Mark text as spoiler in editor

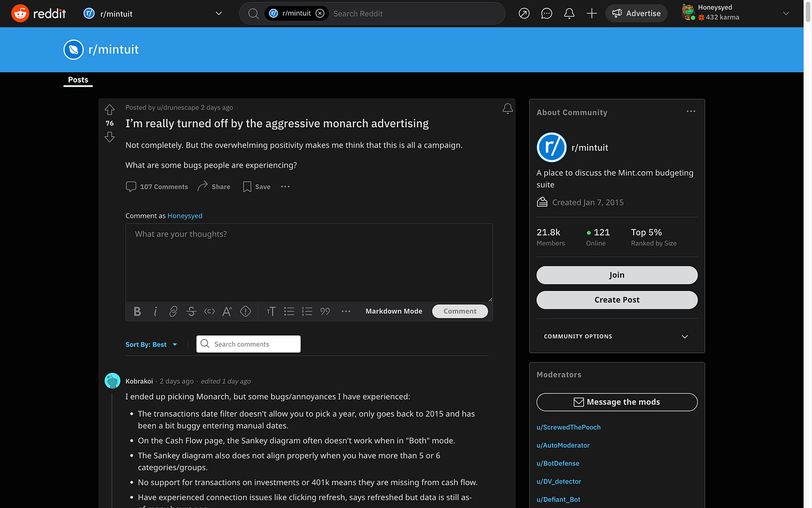(245, 311)
